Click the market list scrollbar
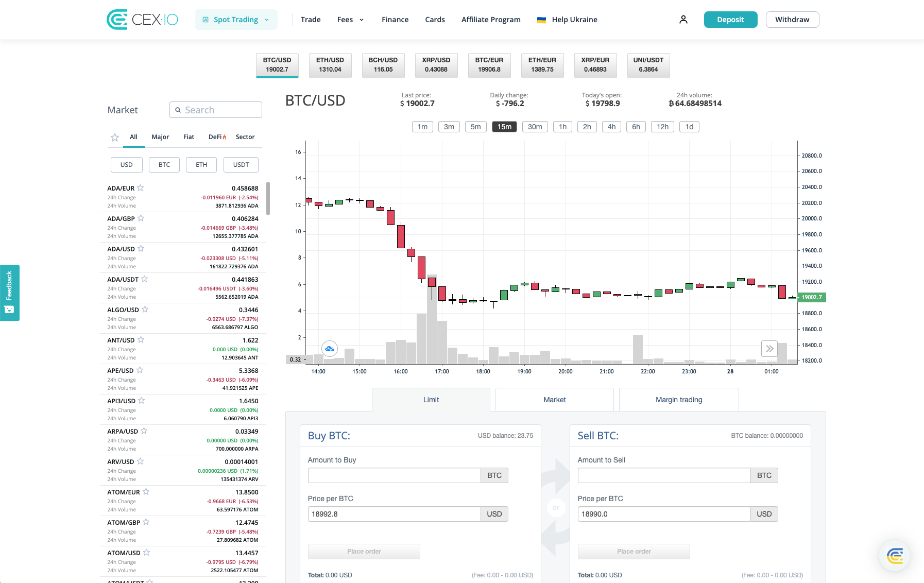This screenshot has width=924, height=583. tap(268, 198)
